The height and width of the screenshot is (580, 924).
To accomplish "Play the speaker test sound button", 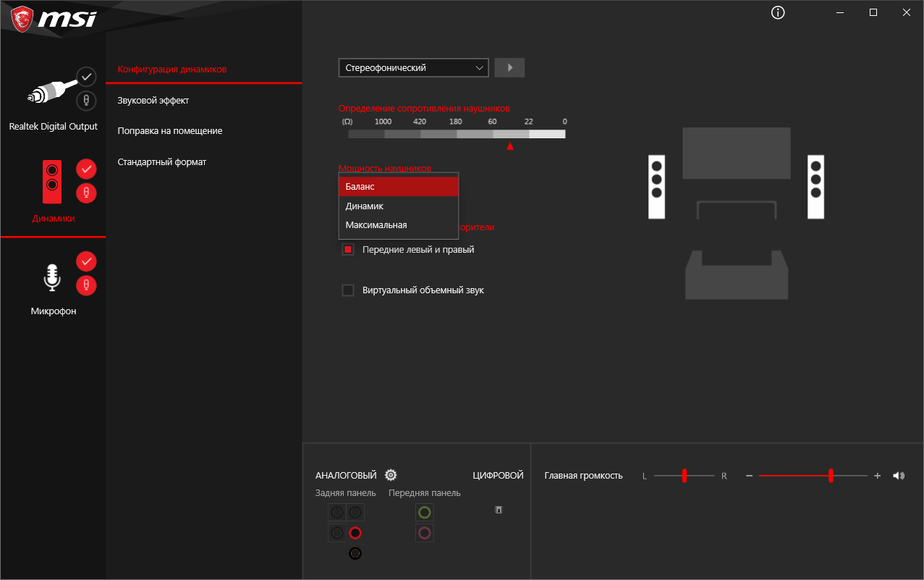I will pos(509,67).
